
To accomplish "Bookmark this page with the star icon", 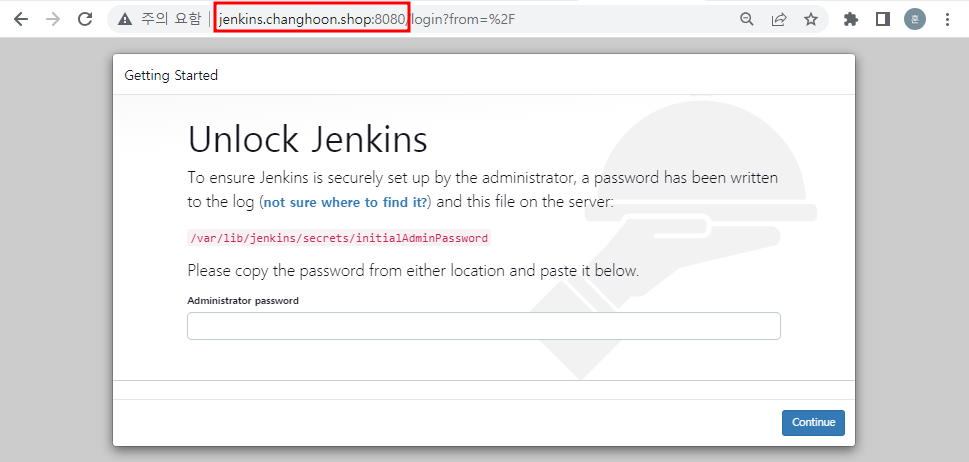I will tap(811, 19).
